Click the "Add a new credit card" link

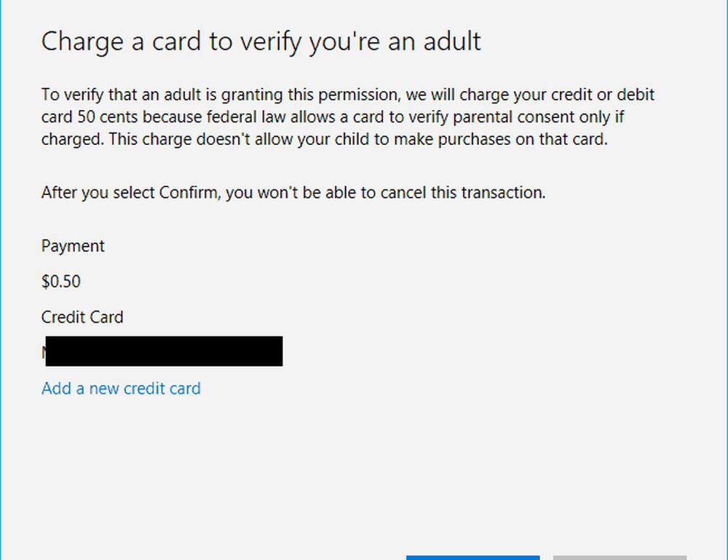point(121,389)
